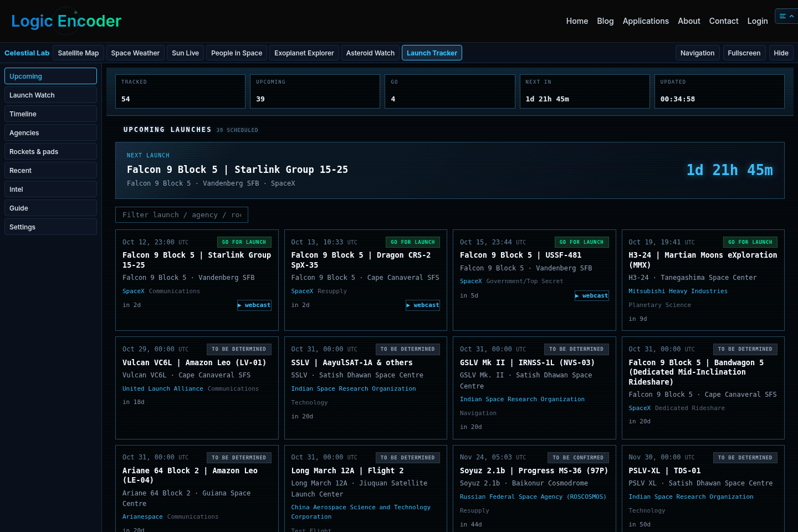Viewport: 798px width, 532px height.
Task: Open webcast for Dragon CRS-2 SpX-35 card
Action: tap(423, 305)
